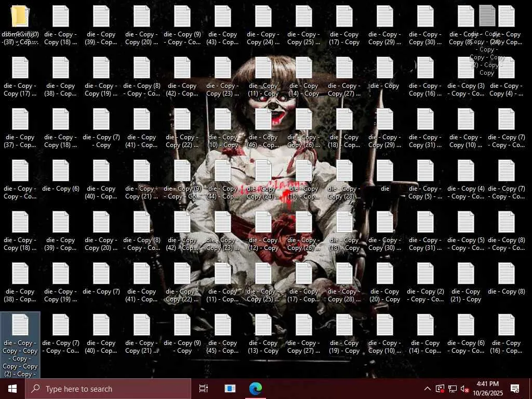Click the highlighted file 'die - Copy - Copy - Copy'

pos(20,345)
